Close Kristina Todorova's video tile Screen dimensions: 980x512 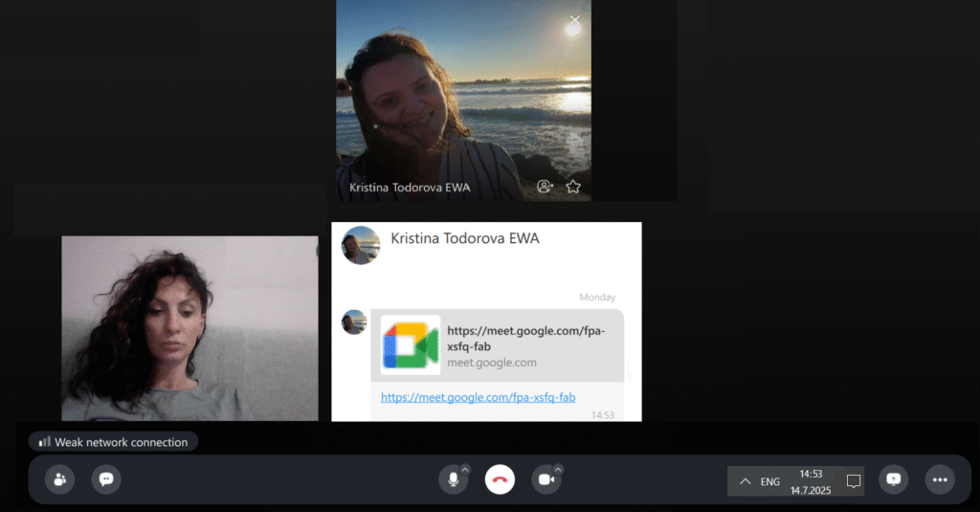[575, 21]
